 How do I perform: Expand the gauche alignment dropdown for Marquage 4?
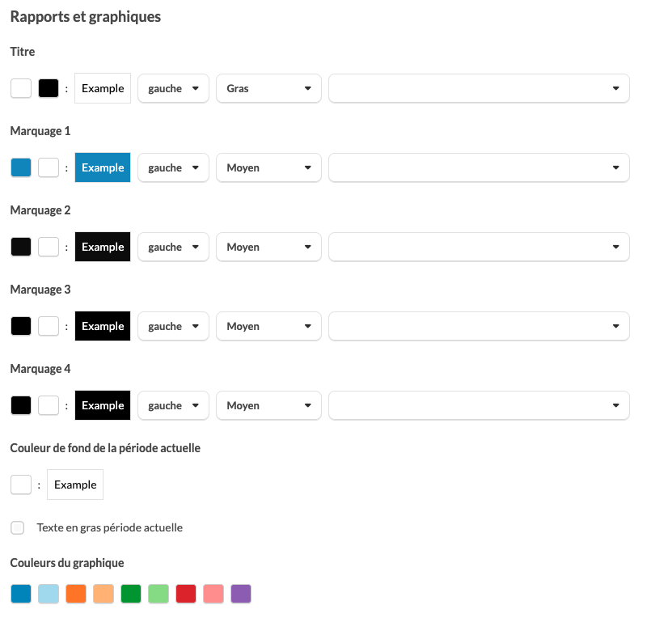coord(173,405)
